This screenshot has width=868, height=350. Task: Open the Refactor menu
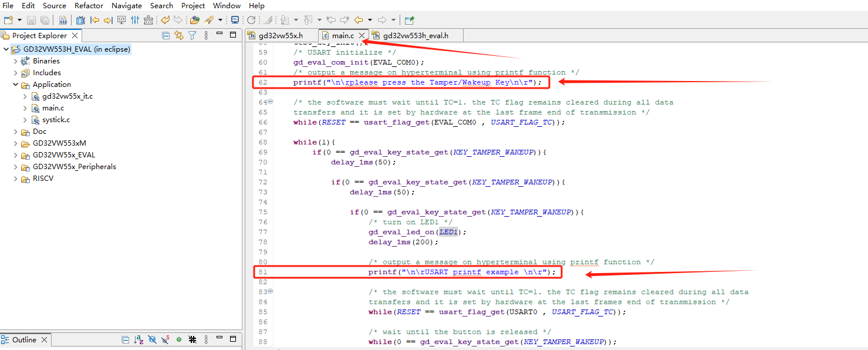(89, 6)
